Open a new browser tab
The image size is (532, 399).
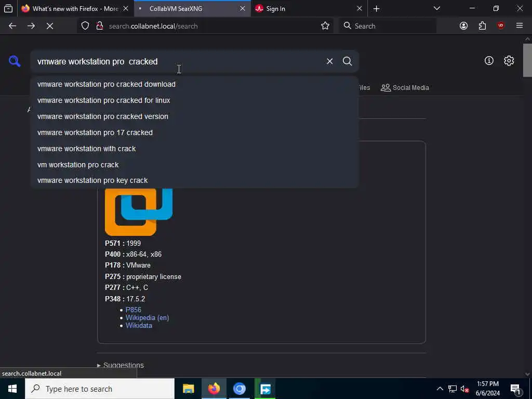[376, 8]
